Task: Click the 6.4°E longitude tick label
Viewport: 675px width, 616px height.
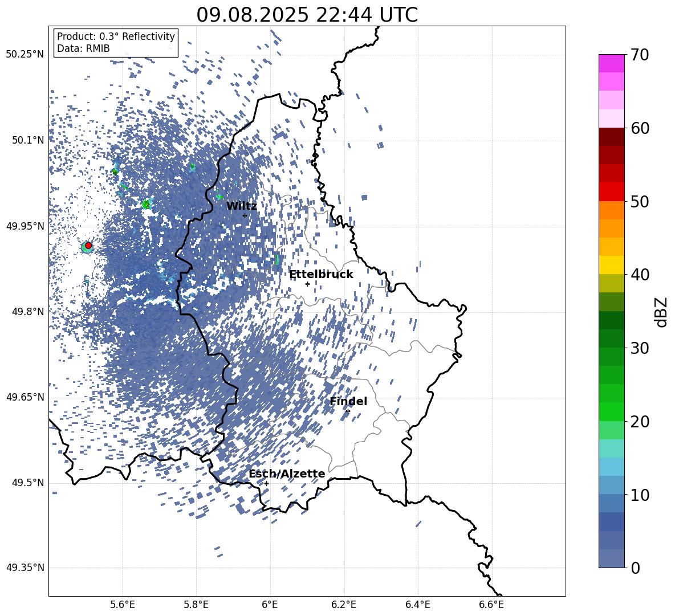Action: (x=417, y=605)
